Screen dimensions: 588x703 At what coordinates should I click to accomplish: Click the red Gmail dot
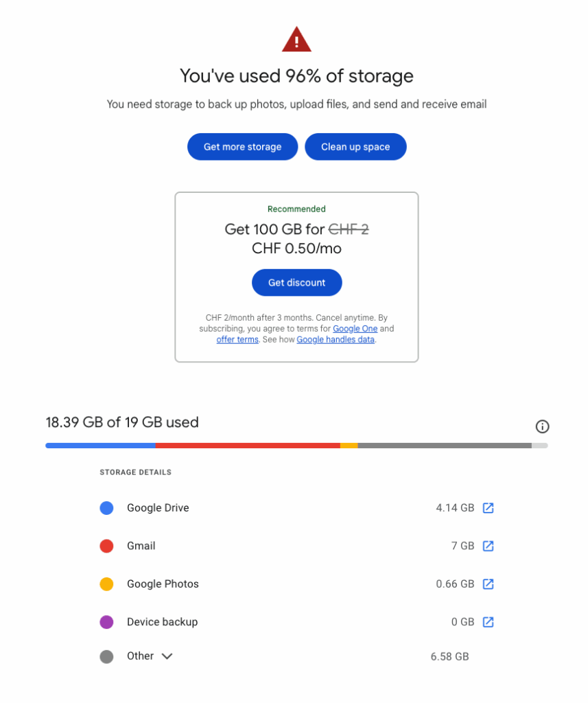pos(106,546)
